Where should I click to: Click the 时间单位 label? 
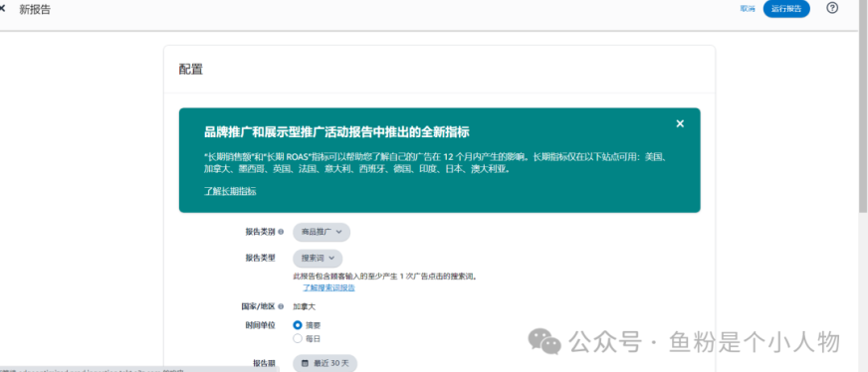[260, 325]
